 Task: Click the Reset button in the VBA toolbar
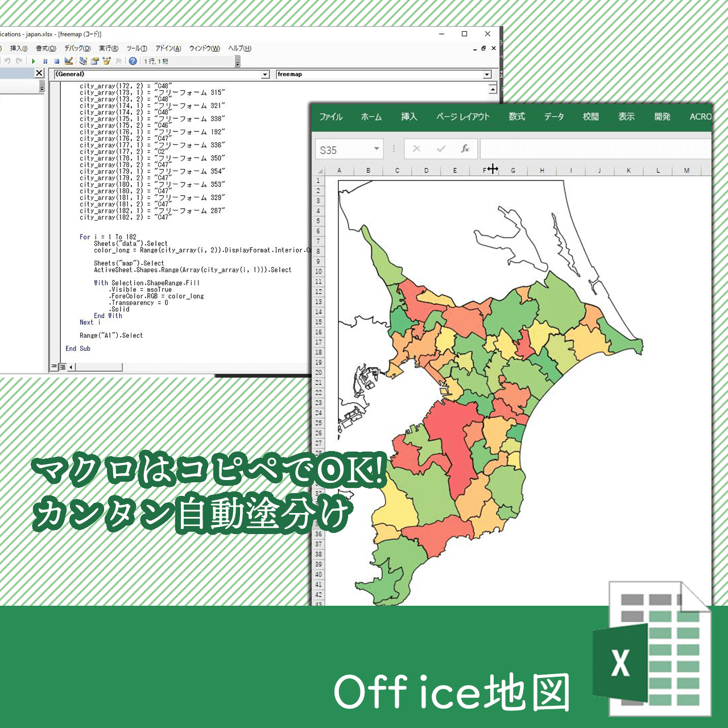tap(56, 61)
